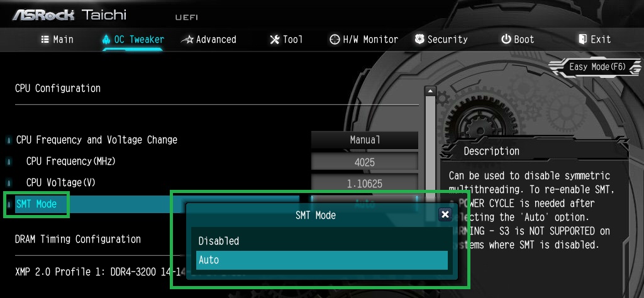Click the CPU Configuration heading
Image resolution: width=644 pixels, height=298 pixels.
point(57,88)
